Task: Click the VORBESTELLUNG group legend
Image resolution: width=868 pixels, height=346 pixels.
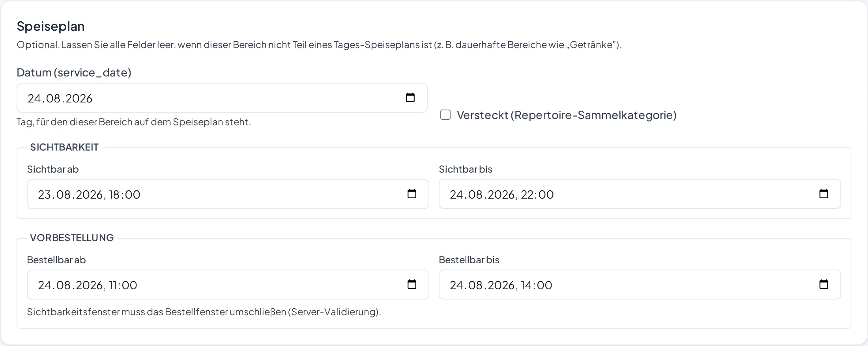Action: 72,238
